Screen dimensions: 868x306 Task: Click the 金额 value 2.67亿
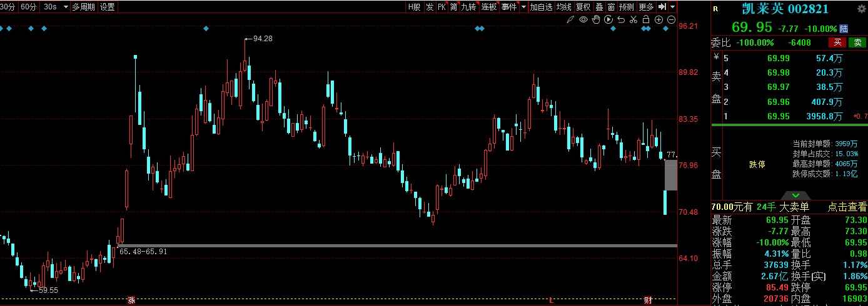(x=774, y=277)
